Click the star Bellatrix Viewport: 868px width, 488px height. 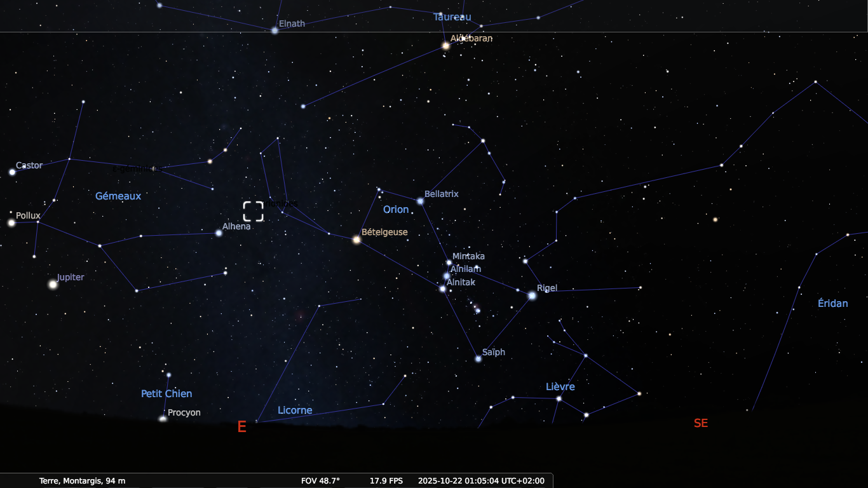click(x=420, y=201)
